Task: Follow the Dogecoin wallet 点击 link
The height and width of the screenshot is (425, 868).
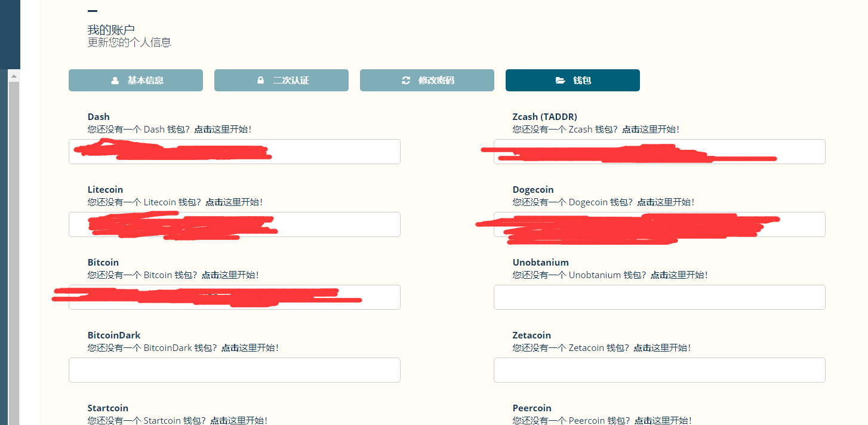Action: coord(646,202)
